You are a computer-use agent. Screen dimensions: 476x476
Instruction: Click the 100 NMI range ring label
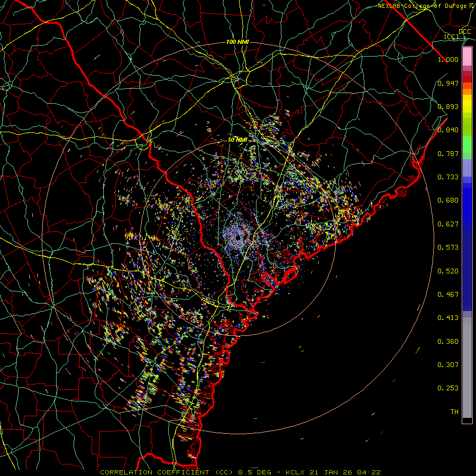(x=237, y=42)
